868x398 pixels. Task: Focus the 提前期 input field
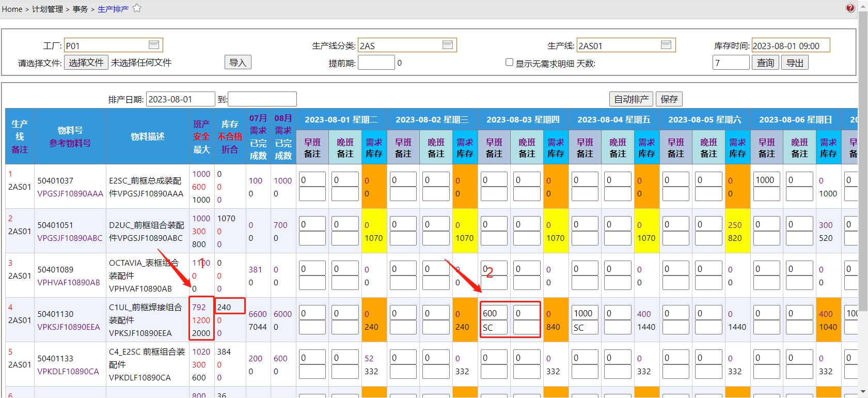(376, 63)
